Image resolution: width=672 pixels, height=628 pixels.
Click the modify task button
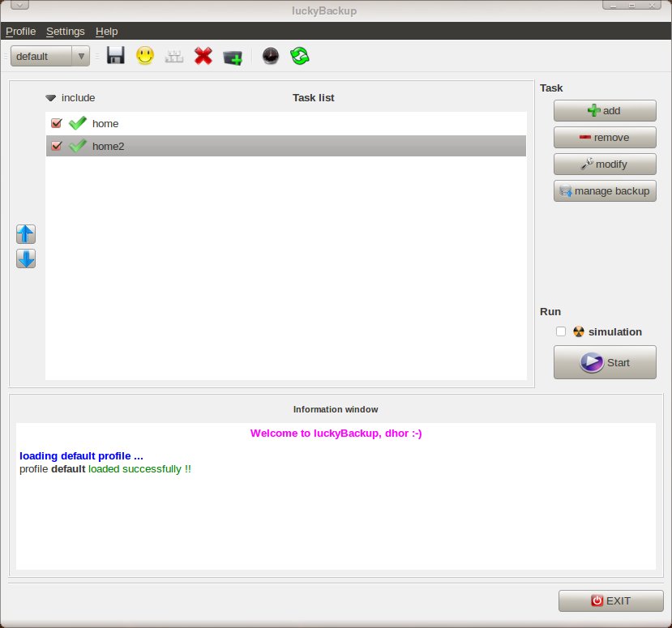coord(605,164)
